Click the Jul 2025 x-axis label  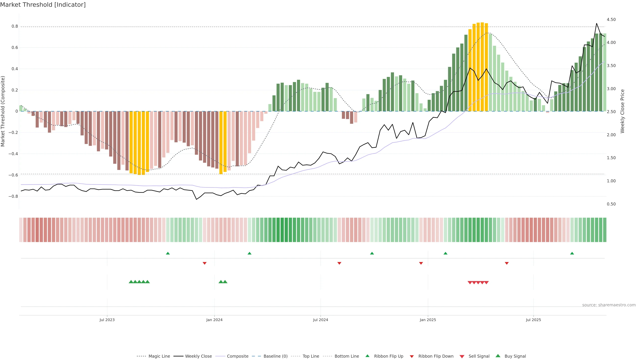533,320
